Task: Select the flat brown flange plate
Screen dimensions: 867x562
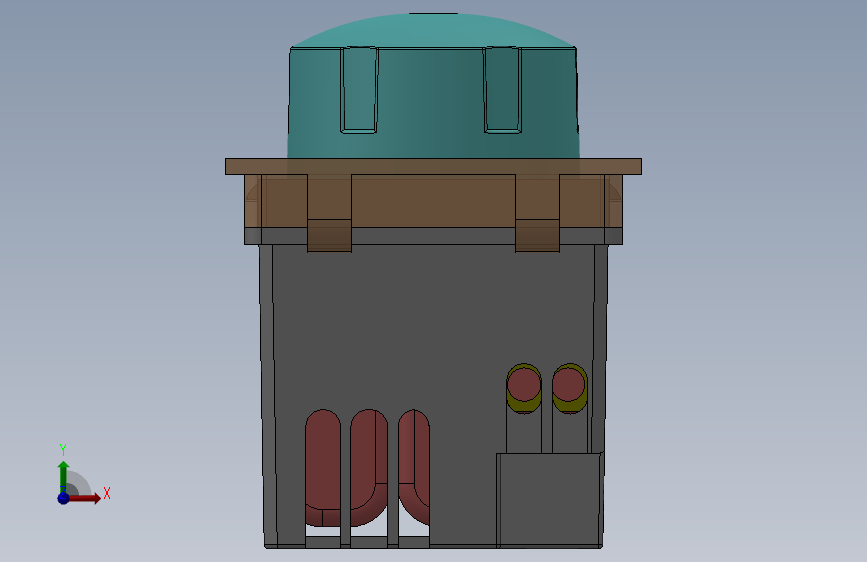Action: click(433, 166)
